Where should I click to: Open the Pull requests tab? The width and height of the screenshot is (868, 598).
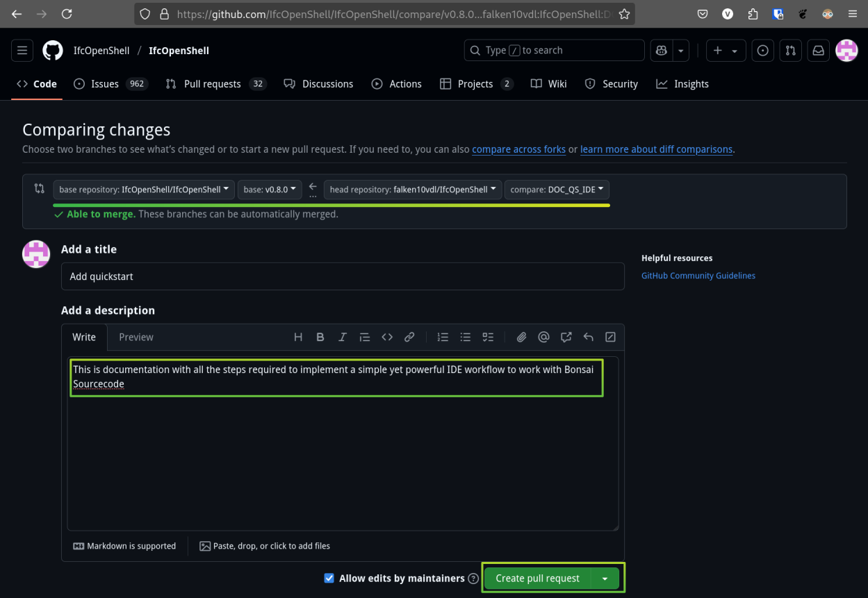pyautogui.click(x=216, y=84)
